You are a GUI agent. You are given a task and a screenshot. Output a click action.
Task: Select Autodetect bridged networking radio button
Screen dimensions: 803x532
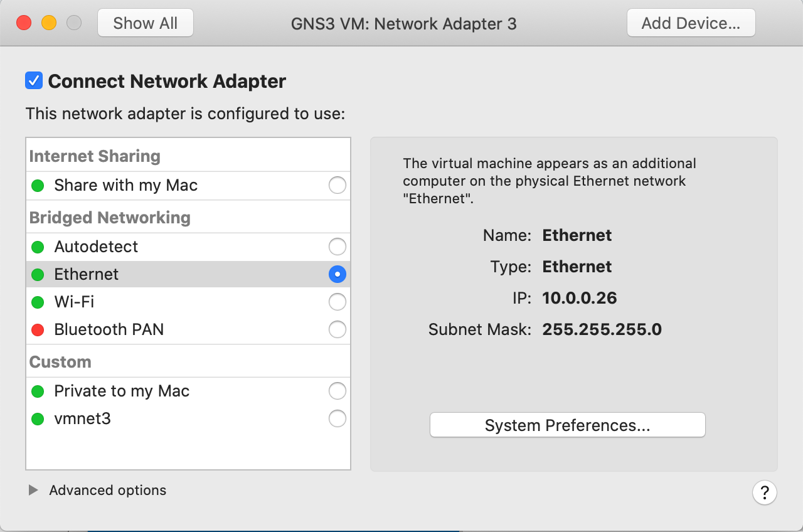click(x=338, y=247)
